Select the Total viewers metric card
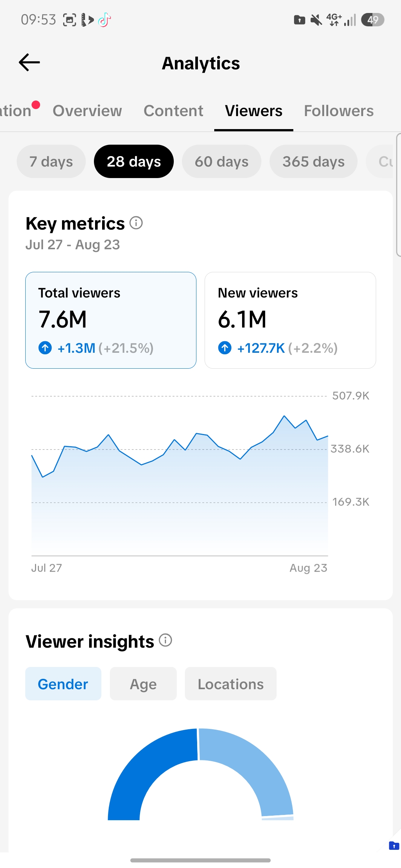 (x=111, y=320)
